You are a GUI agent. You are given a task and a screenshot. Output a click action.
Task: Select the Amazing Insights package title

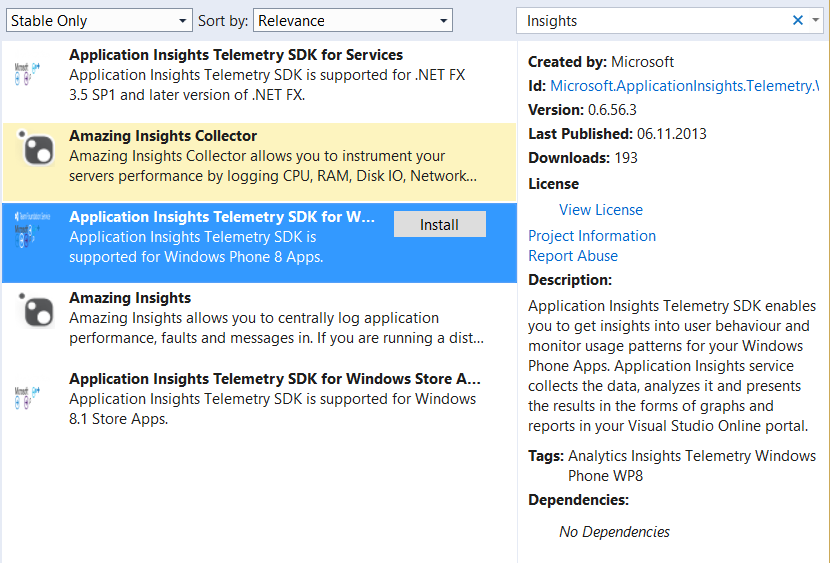point(130,298)
